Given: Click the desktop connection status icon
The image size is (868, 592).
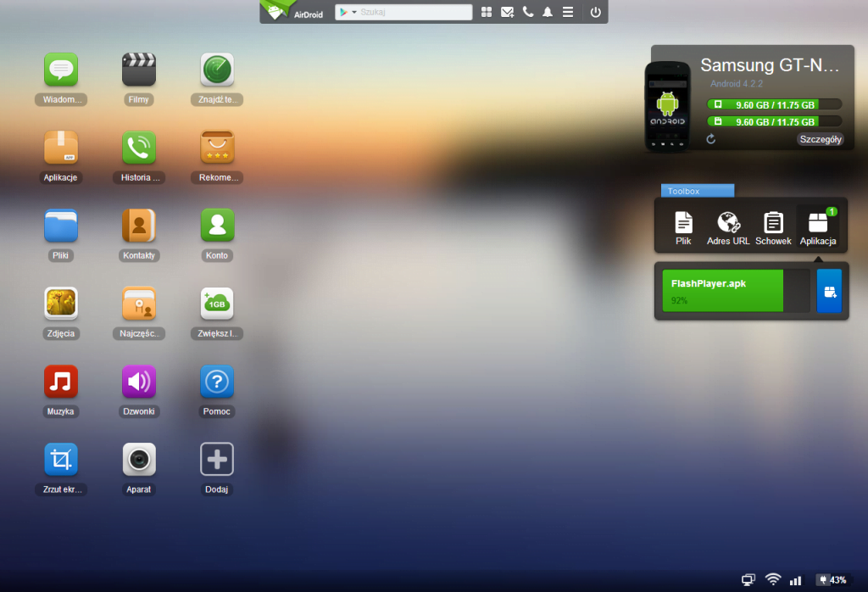Looking at the screenshot, I should click(x=748, y=580).
